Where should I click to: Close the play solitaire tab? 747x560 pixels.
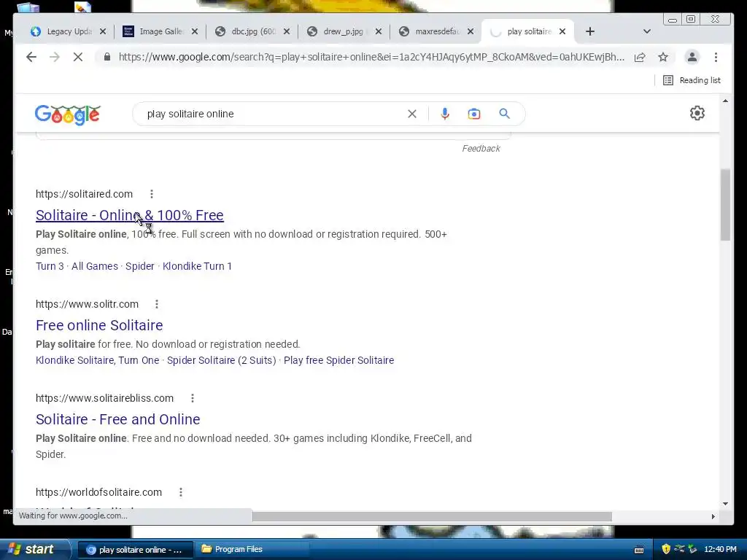pos(562,31)
